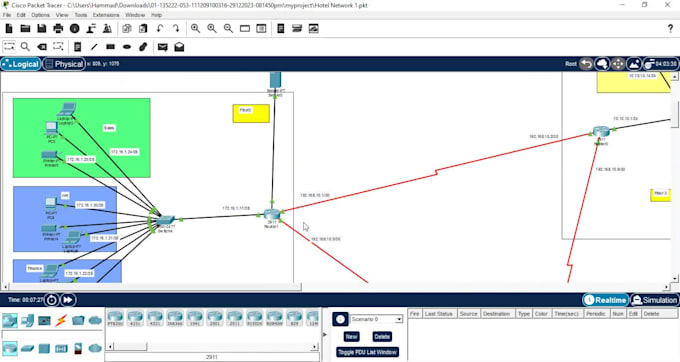The width and height of the screenshot is (680, 362).
Task: Paste from clipboard via toolbar
Action: pos(143,29)
